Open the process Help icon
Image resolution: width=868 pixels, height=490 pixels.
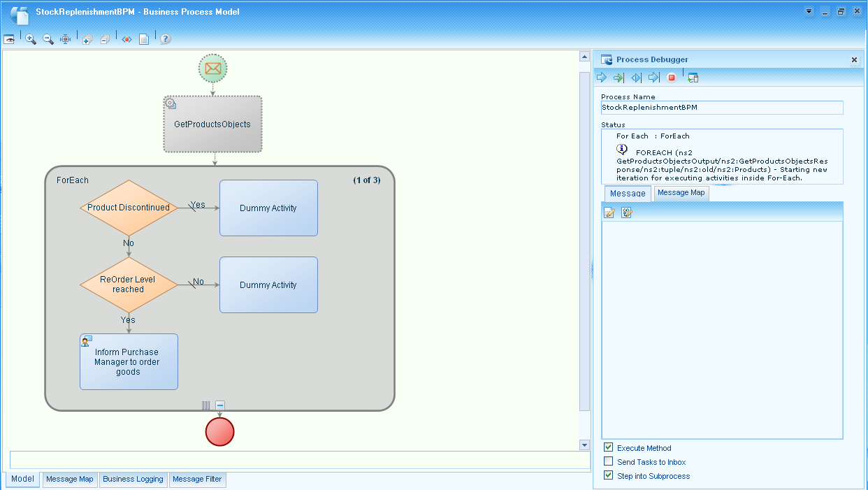pyautogui.click(x=165, y=39)
